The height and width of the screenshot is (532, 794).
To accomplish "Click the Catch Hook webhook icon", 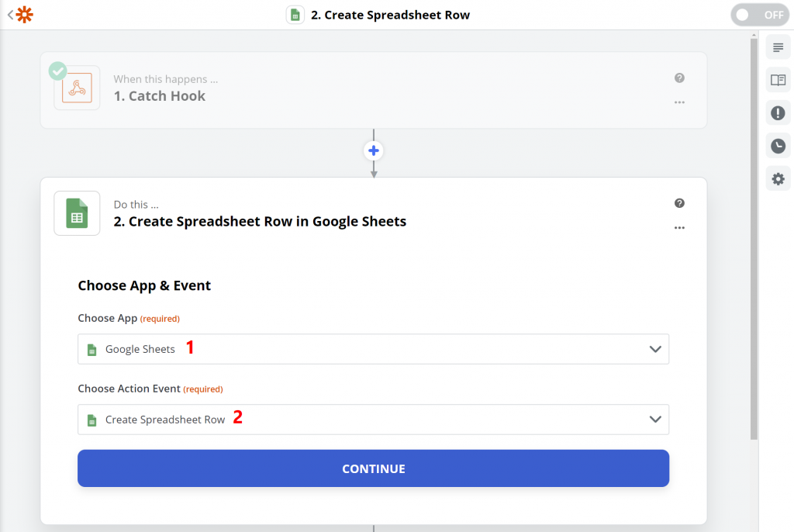I will tap(77, 88).
